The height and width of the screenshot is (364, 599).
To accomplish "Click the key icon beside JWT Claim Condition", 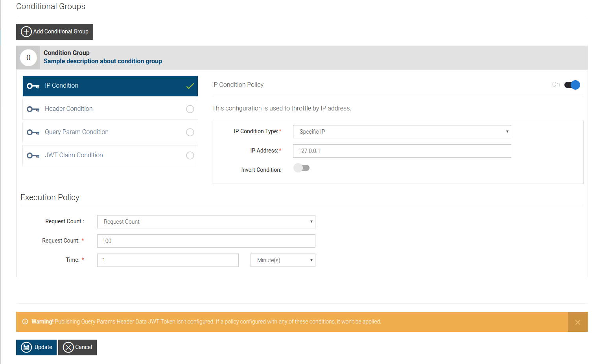I will (x=33, y=156).
